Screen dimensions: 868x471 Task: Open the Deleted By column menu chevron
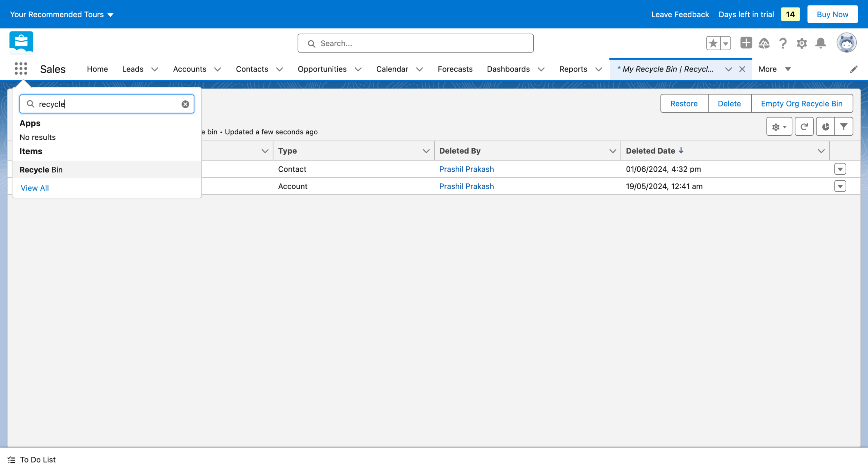pyautogui.click(x=613, y=151)
